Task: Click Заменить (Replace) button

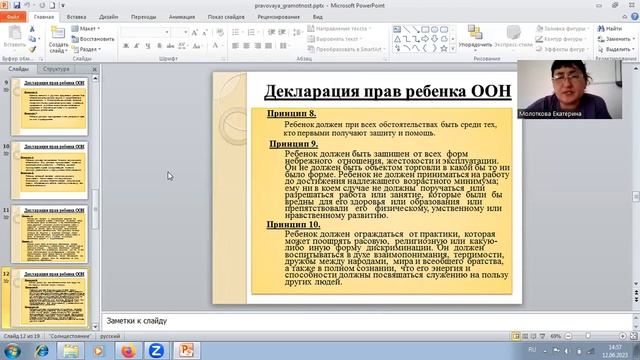Action: 616,39
